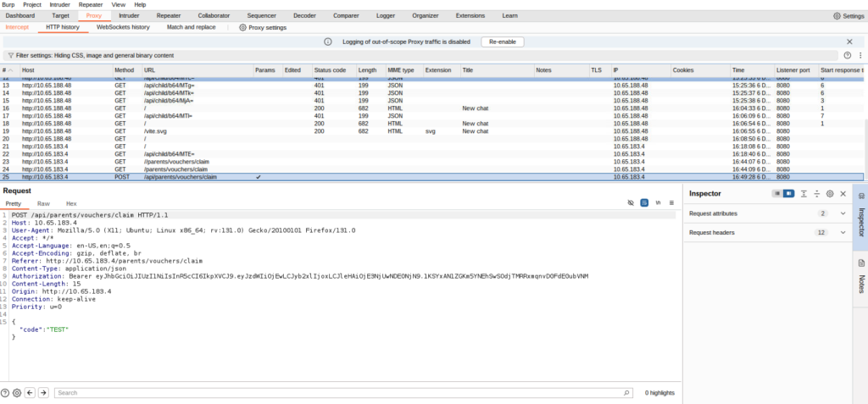The image size is (868, 404).
Task: Go to previous search match arrow
Action: pos(31,393)
